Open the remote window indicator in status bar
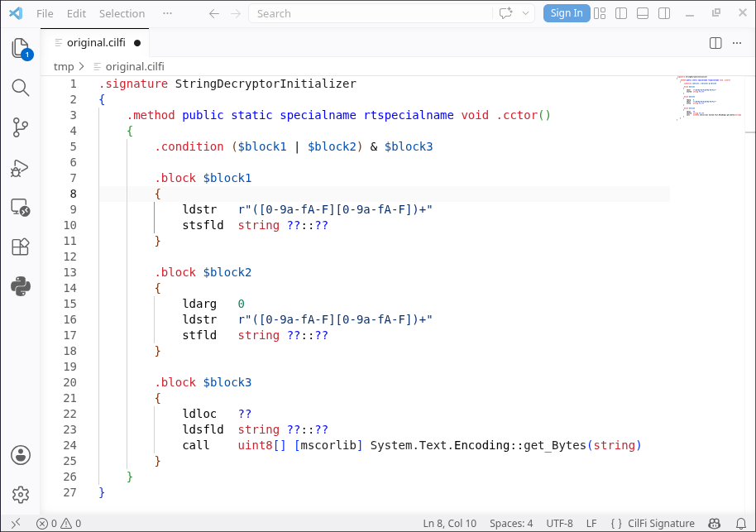 16,524
